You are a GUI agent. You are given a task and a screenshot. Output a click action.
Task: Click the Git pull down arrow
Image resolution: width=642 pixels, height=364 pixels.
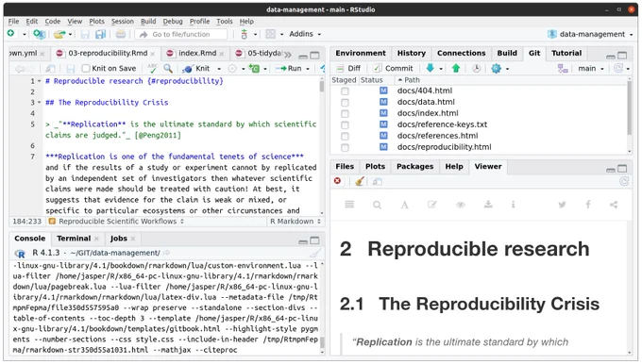(x=430, y=68)
